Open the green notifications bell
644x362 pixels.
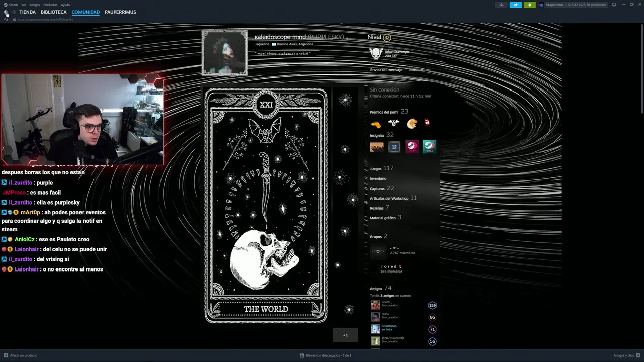point(529,5)
